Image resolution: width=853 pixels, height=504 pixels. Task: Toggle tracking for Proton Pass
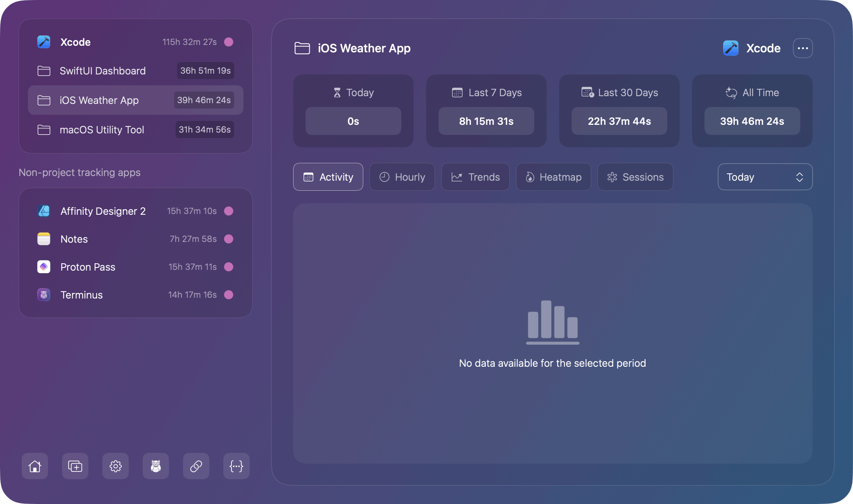229,267
